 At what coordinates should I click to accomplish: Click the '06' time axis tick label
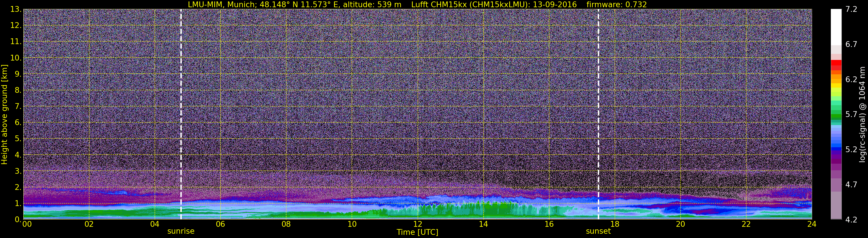220,224
